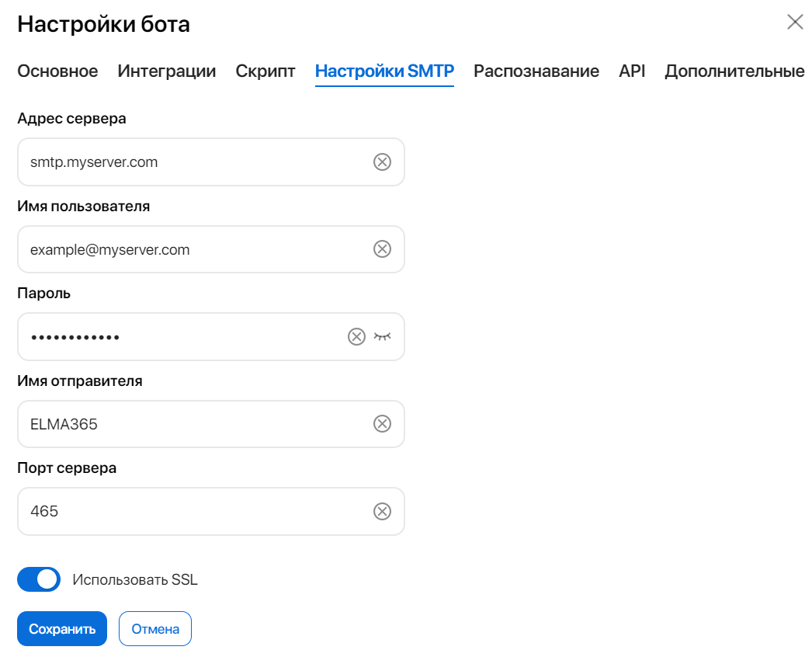Clear the Имя отправителя field value
Screen dimensions: 812x657
[382, 424]
